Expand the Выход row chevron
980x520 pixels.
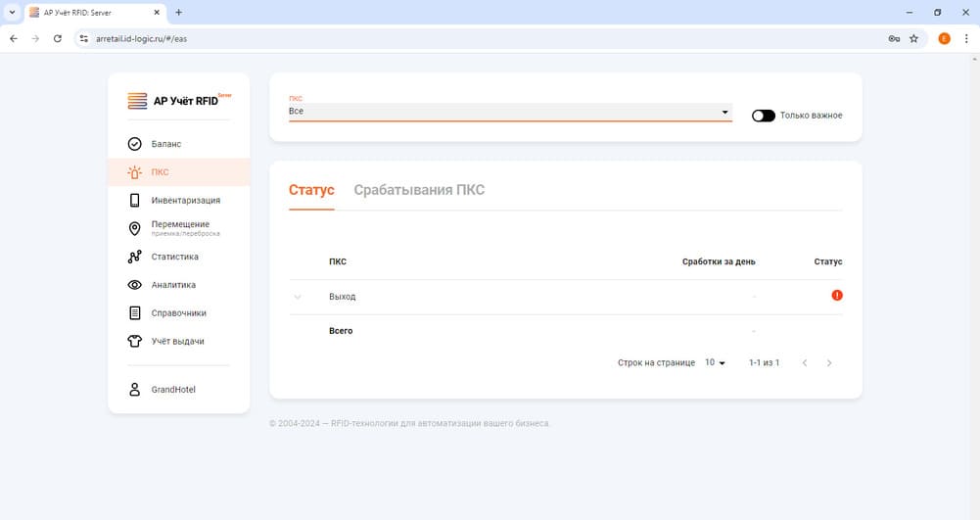pyautogui.click(x=298, y=297)
